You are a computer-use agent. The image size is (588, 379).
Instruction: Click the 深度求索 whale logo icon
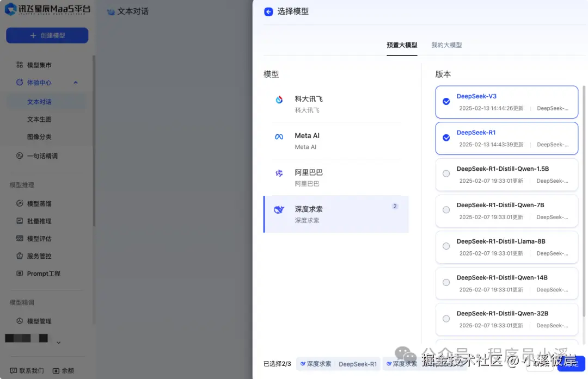279,209
